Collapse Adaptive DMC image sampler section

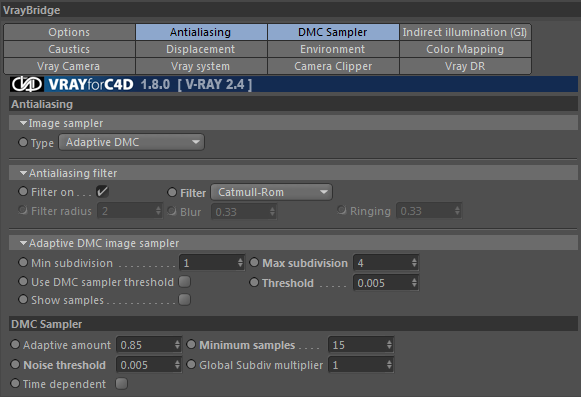[23, 243]
